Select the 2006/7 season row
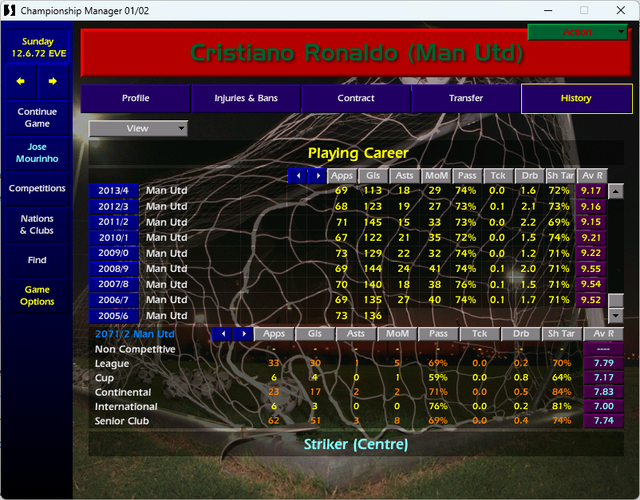 click(x=113, y=300)
